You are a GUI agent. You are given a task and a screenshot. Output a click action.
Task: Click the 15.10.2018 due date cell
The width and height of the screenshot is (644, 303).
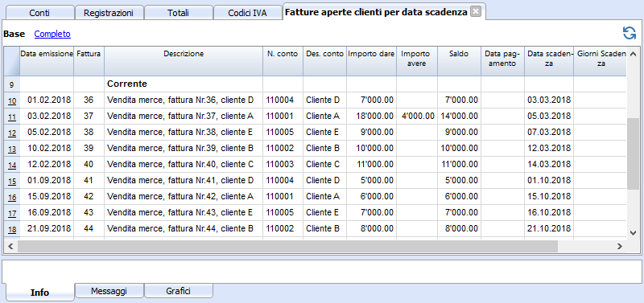pos(549,197)
